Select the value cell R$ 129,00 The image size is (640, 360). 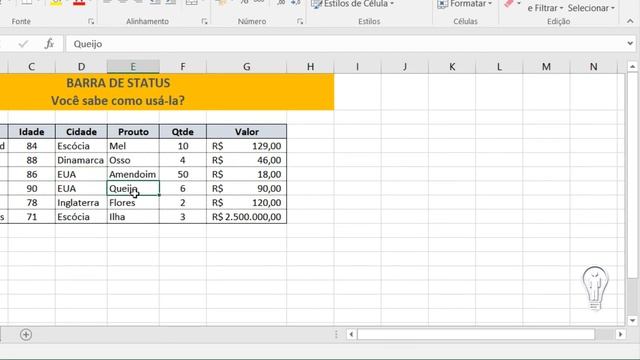pyautogui.click(x=247, y=146)
